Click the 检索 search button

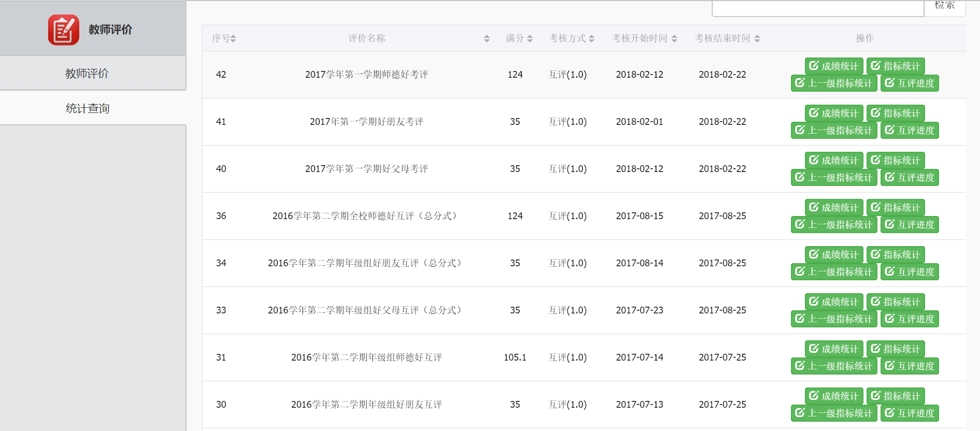pyautogui.click(x=944, y=6)
